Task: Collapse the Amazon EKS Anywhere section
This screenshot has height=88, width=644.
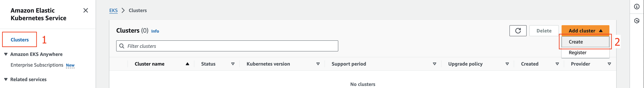Action: point(6,54)
